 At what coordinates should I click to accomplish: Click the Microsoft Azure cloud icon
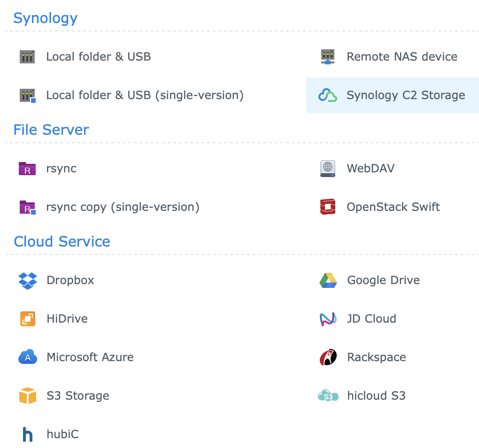click(27, 357)
